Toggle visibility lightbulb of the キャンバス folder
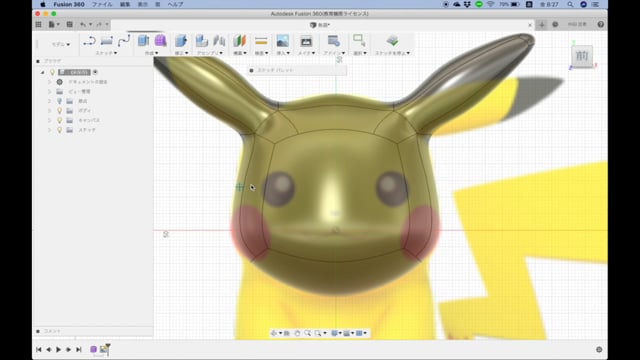Screen dimensions: 640x360 coord(60,120)
